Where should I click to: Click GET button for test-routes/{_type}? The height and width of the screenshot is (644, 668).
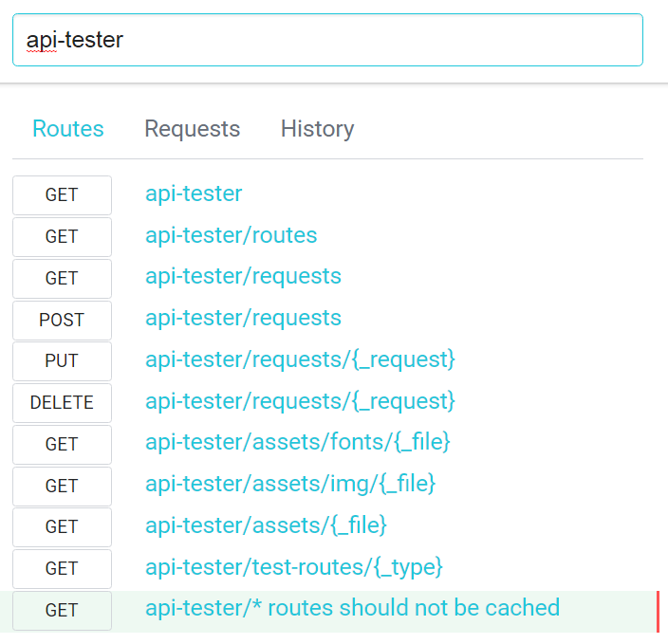62,569
